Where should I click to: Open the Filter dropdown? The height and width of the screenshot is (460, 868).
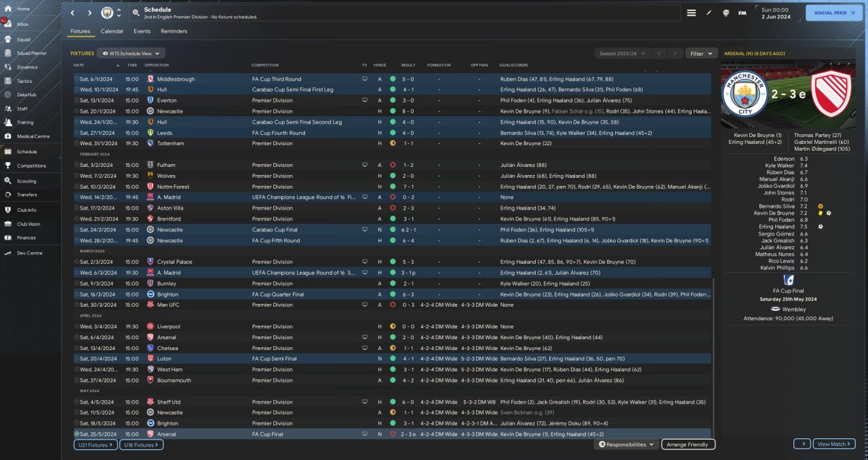click(701, 53)
